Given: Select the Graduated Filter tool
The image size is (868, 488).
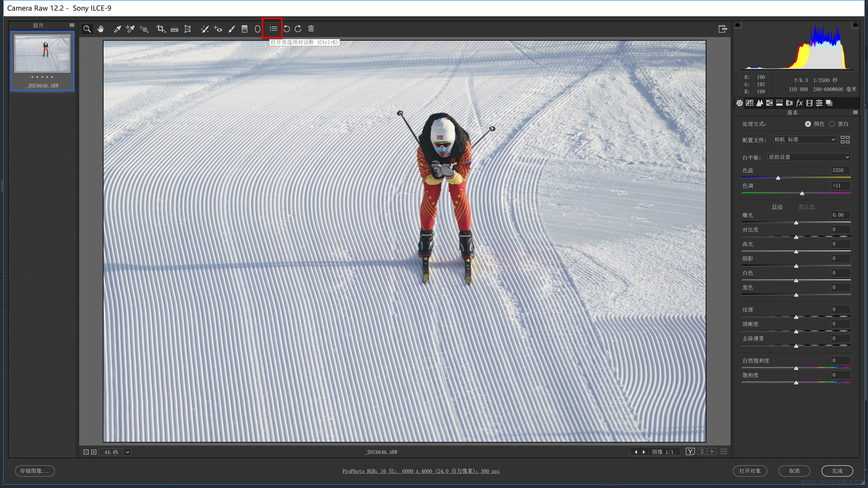Looking at the screenshot, I should click(x=245, y=29).
